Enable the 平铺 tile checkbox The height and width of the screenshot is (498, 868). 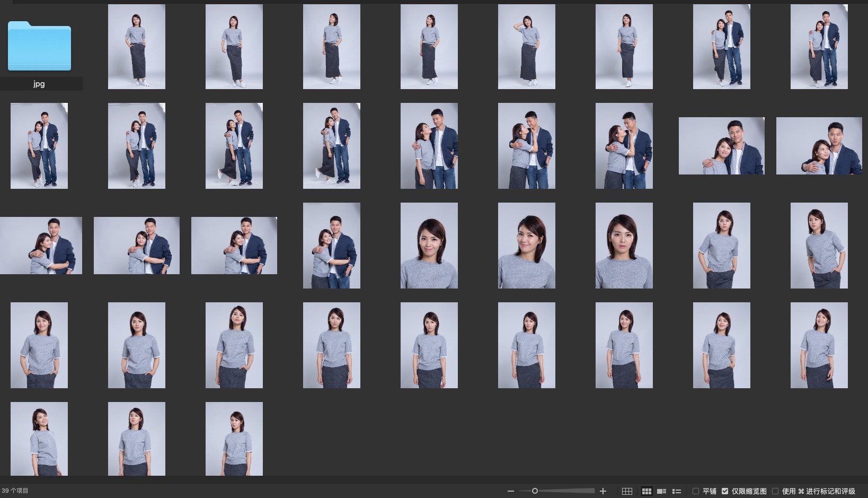696,491
